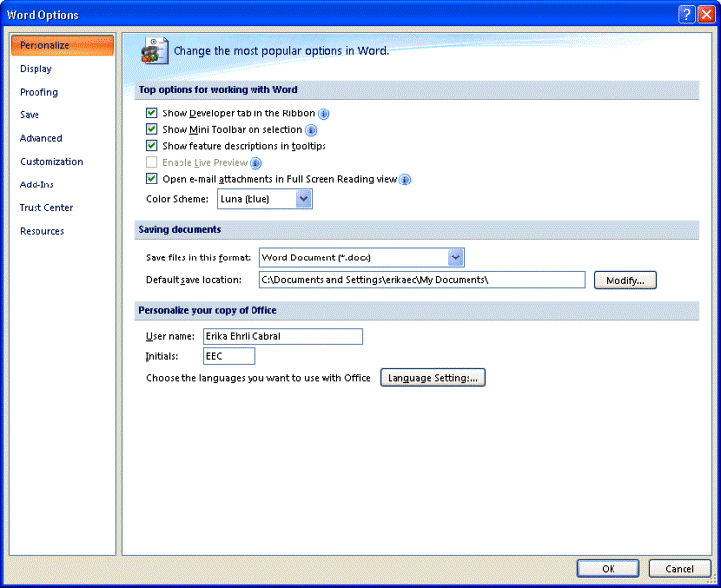This screenshot has height=588, width=721.
Task: Click info icon beside Full Screen Reading view
Action: 405,180
